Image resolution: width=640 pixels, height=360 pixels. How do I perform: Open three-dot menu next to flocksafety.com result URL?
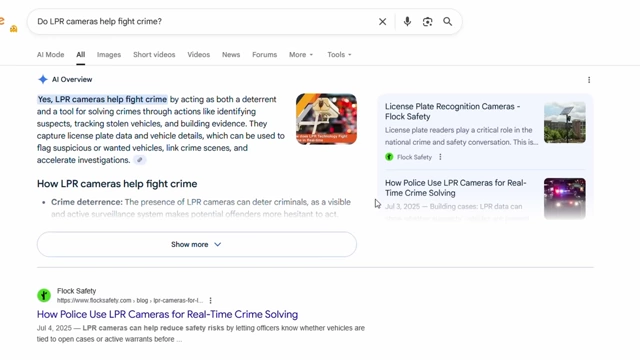click(x=211, y=301)
